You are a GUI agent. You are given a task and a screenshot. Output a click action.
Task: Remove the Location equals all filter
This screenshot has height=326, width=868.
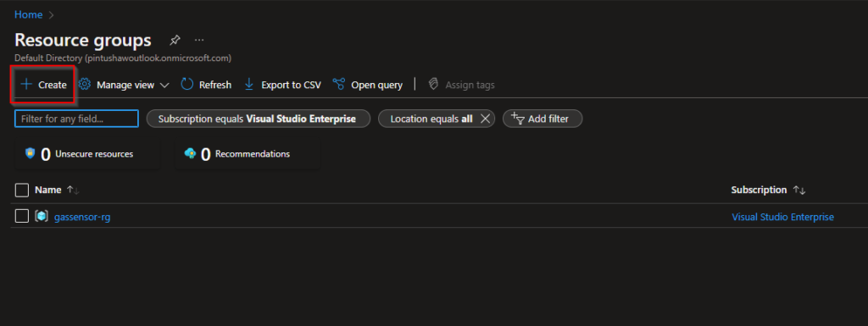485,119
